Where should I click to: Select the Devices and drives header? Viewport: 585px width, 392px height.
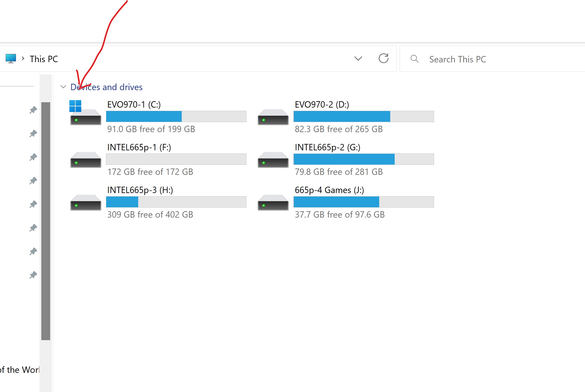tap(106, 87)
